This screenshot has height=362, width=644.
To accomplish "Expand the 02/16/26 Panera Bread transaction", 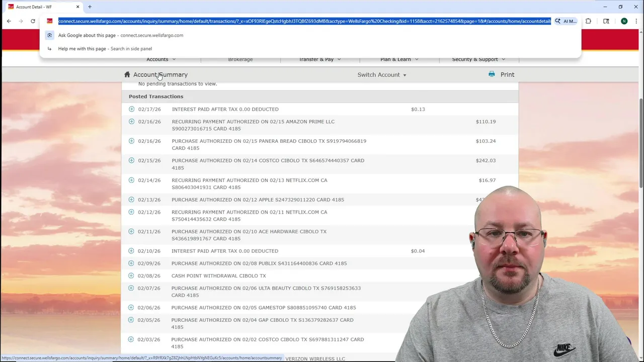I will click(x=131, y=141).
